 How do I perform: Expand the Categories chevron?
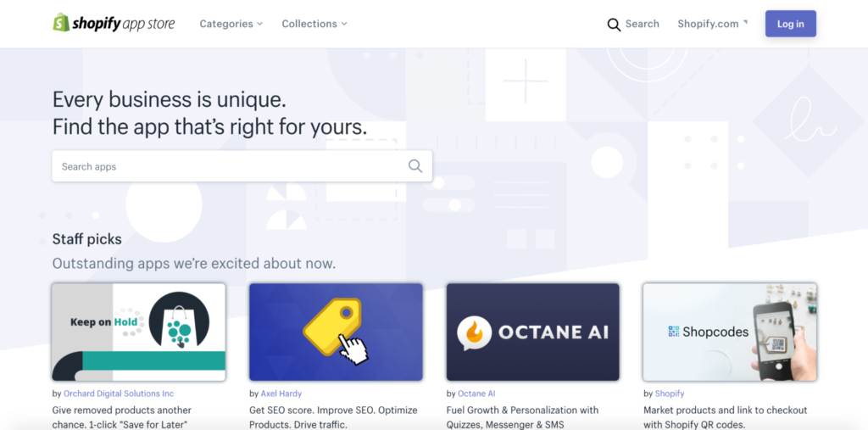pyautogui.click(x=259, y=24)
